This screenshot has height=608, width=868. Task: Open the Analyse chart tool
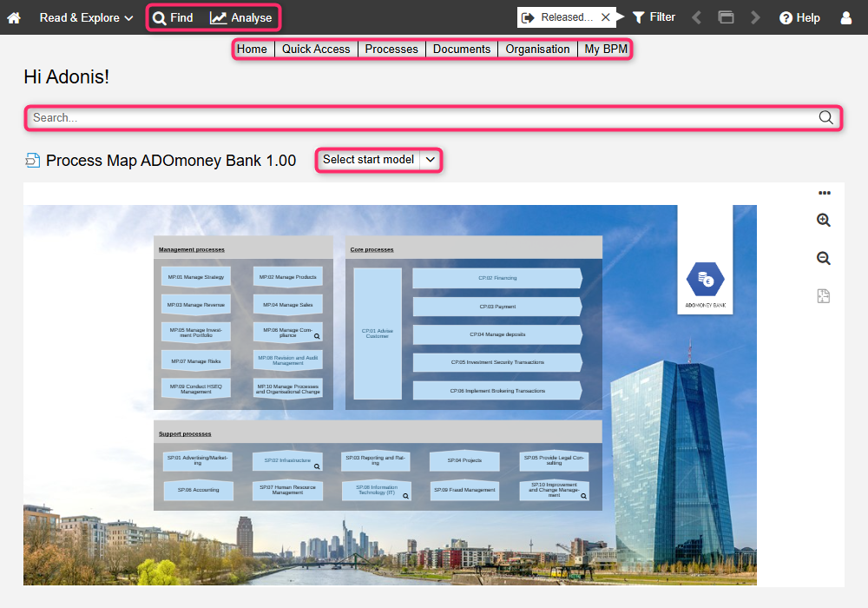pyautogui.click(x=241, y=17)
